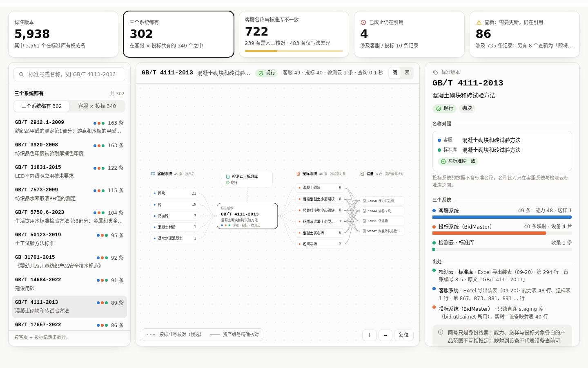
Task: Select GB/T 14684-2022 建设用砂 row
Action: pos(69,284)
